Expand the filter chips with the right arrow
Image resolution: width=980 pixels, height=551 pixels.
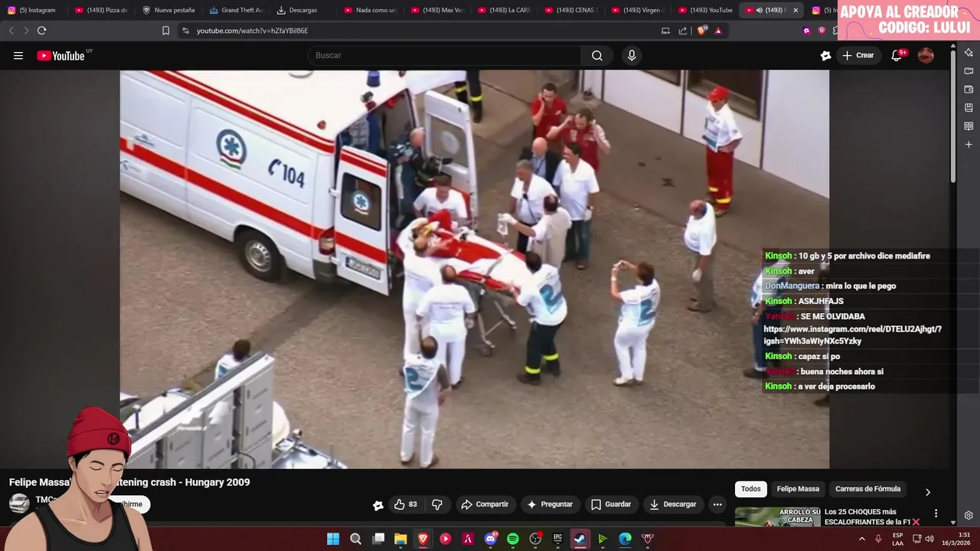928,492
